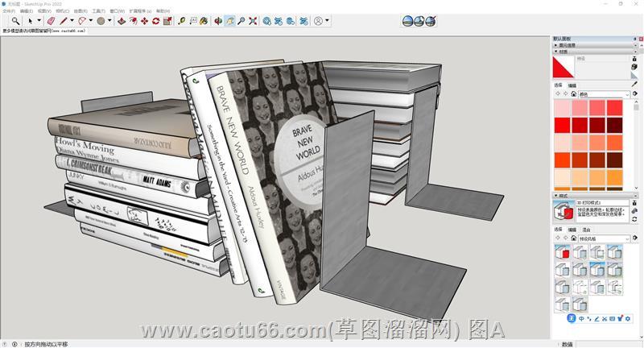Open the Tools menu
This screenshot has width=644, height=348.
coord(98,11)
